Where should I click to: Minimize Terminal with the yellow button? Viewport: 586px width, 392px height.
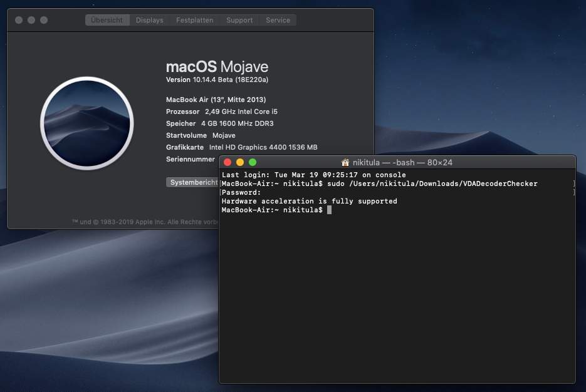[240, 162]
